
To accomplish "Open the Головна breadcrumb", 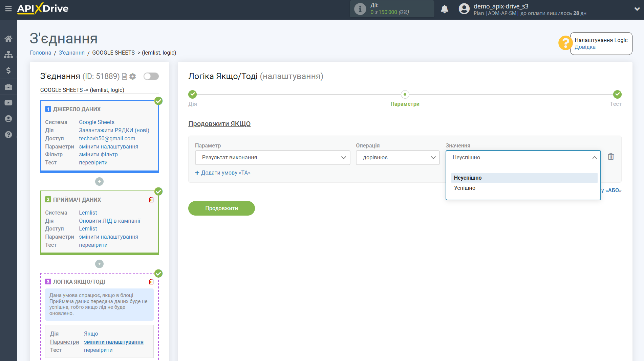I will coord(41,53).
